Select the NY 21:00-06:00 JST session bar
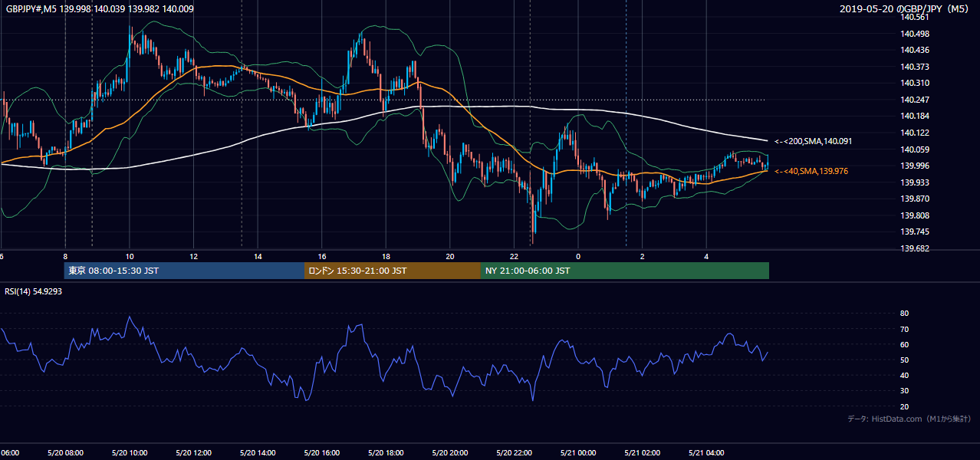This screenshot has width=980, height=460. (625, 271)
